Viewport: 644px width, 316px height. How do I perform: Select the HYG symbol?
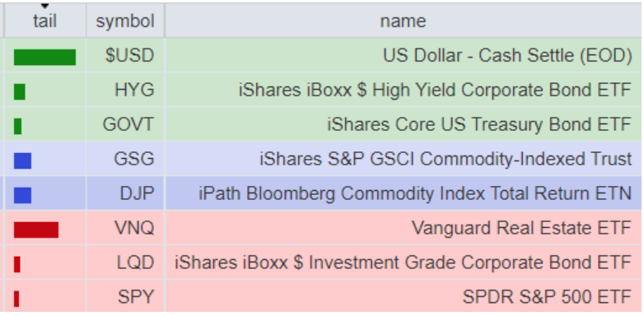click(134, 90)
